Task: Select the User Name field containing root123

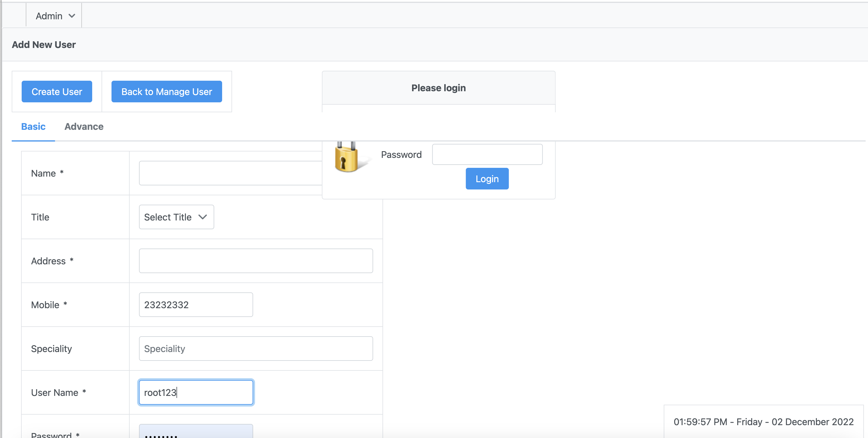Action: 195,392
